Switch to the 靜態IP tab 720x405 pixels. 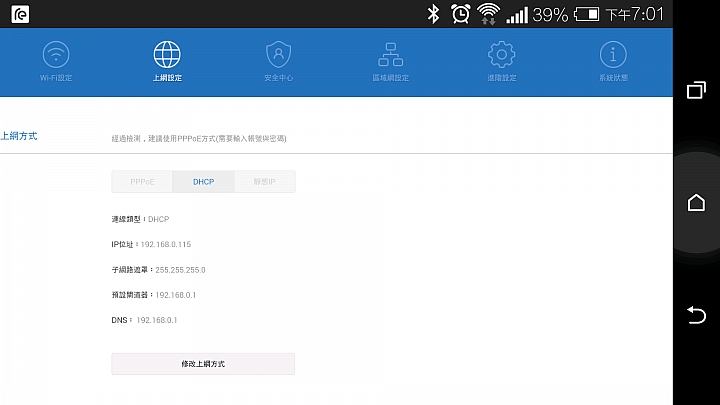coord(264,182)
